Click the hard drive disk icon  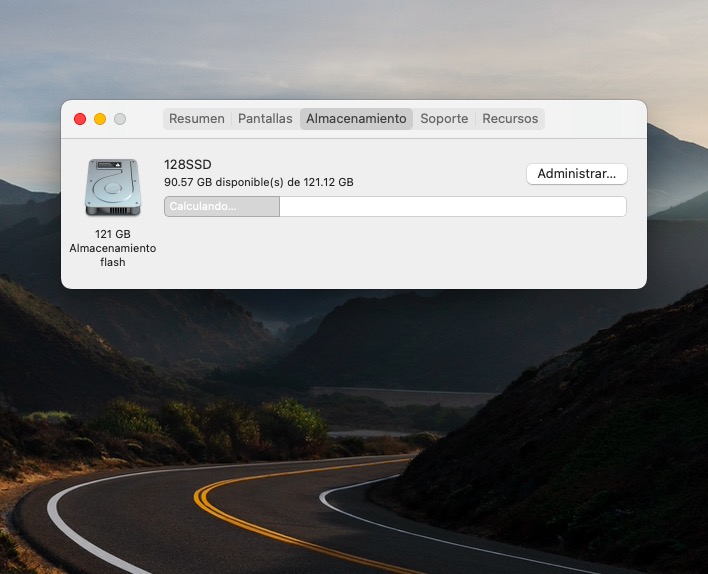tap(112, 187)
